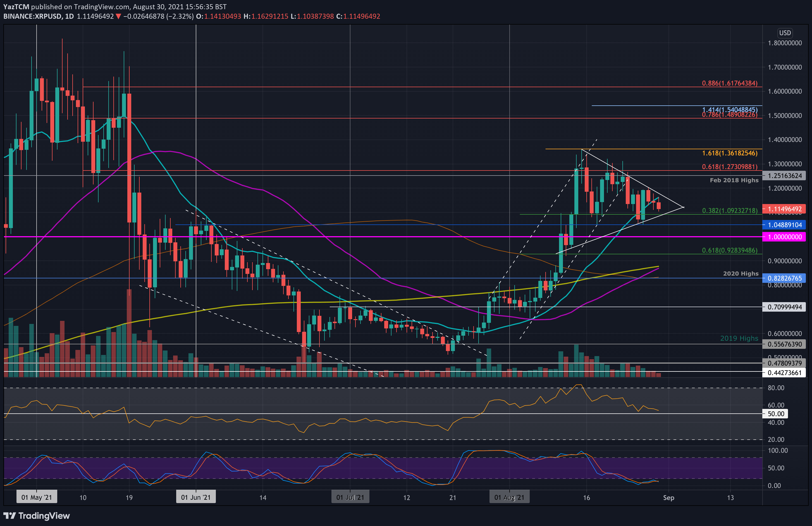The height and width of the screenshot is (526, 812).
Task: Click the USD currency label
Action: coord(785,33)
